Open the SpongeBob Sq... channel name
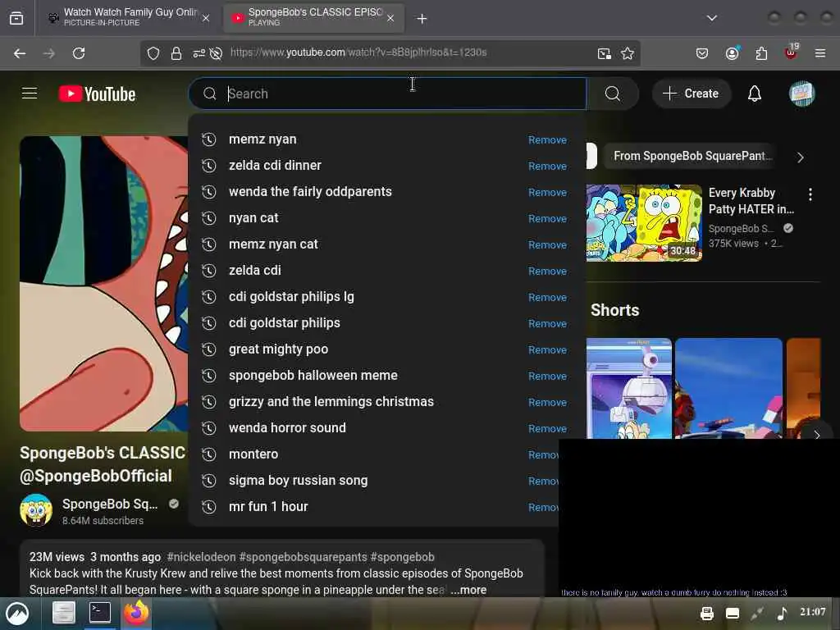The image size is (840, 630). pyautogui.click(x=110, y=504)
